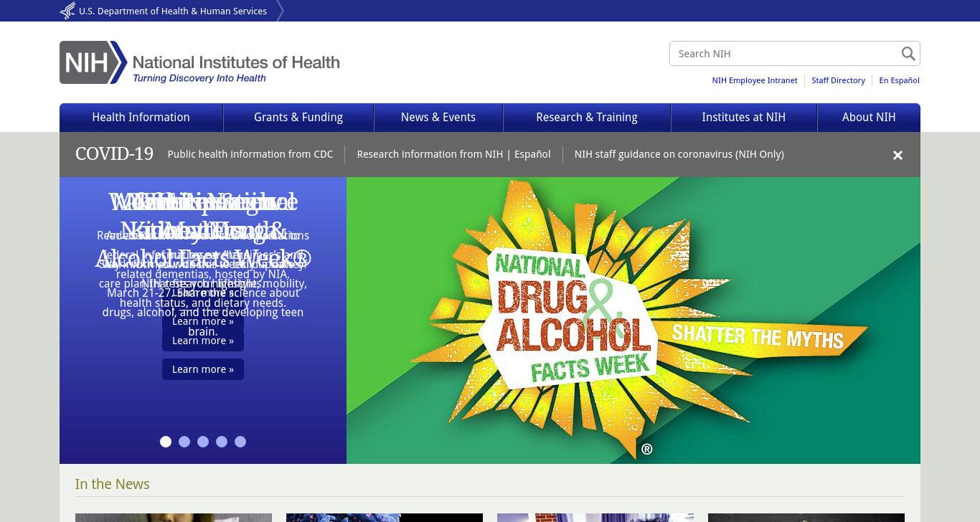Open NIH staff guidance on coronavirus link
Viewport: 980px width, 522px height.
679,154
